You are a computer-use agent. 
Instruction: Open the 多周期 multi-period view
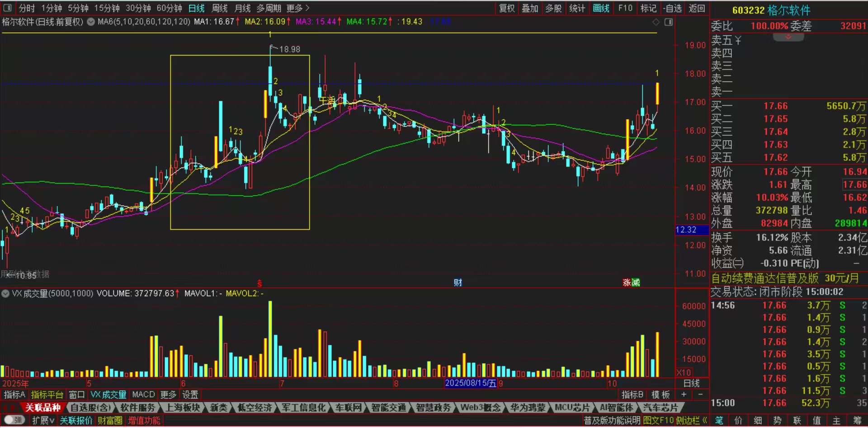(269, 8)
